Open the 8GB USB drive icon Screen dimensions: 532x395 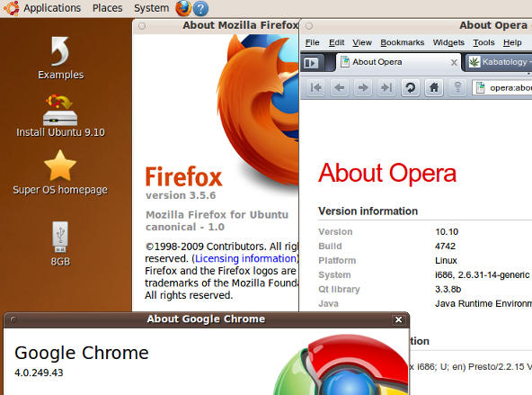(60, 244)
